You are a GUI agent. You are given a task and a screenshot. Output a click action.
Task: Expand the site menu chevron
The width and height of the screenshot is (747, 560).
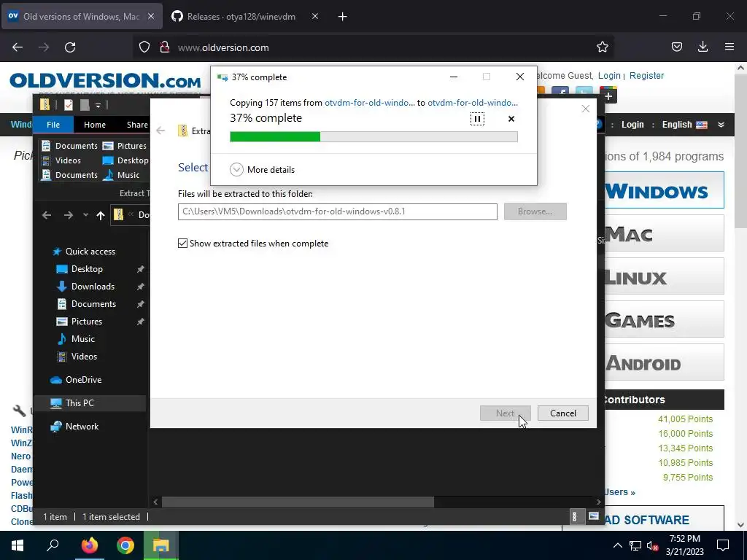coord(721,125)
